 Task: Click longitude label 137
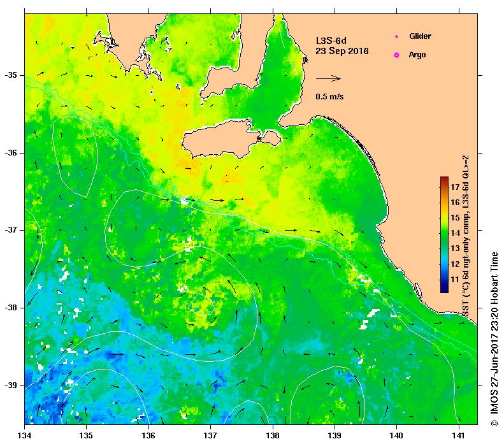[x=210, y=436]
